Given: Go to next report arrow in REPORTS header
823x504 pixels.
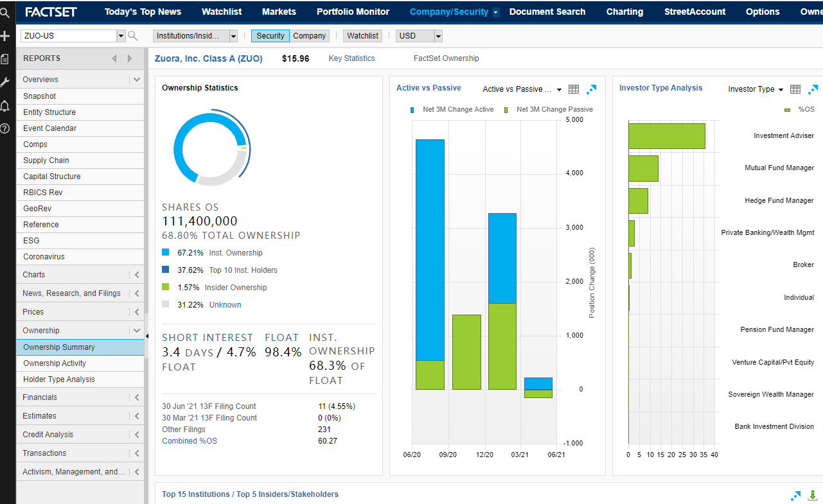Looking at the screenshot, I should click(130, 58).
